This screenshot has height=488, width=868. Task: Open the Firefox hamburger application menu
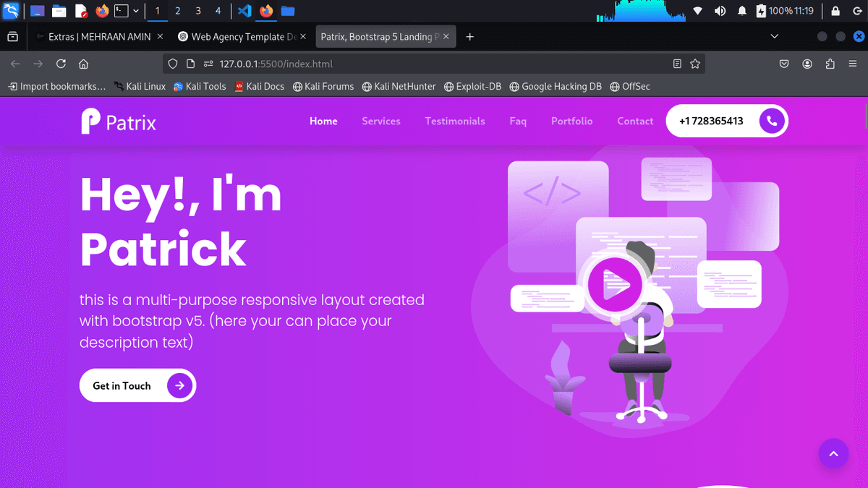tap(852, 64)
